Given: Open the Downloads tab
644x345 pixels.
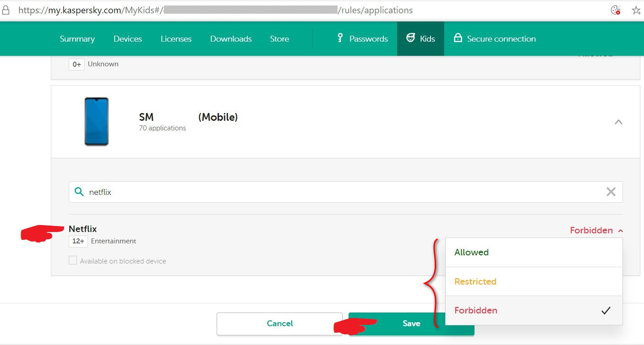Looking at the screenshot, I should click(x=231, y=39).
